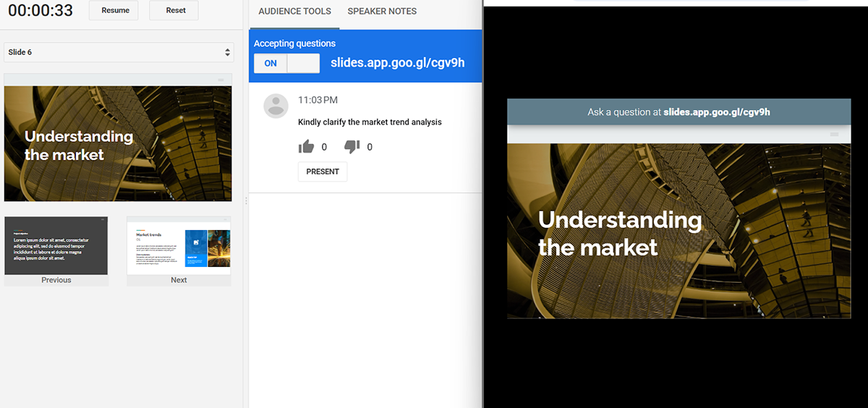This screenshot has height=408, width=868.
Task: Present the audience question
Action: click(323, 171)
